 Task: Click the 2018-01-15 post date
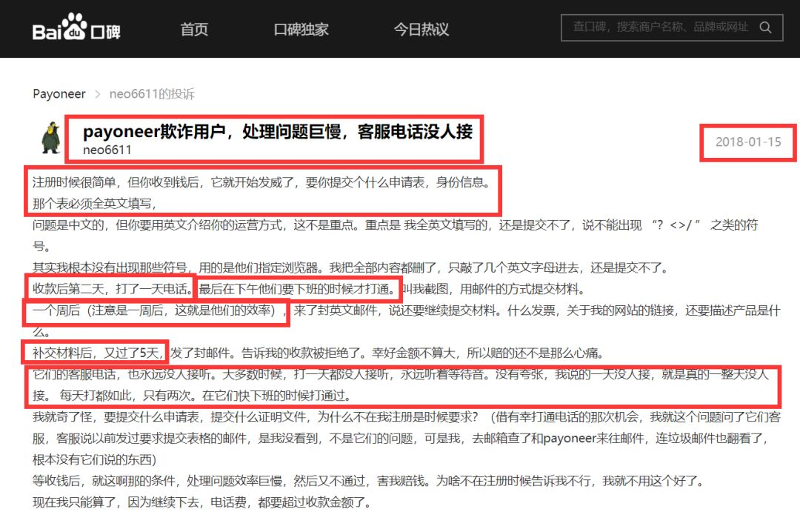pos(748,142)
